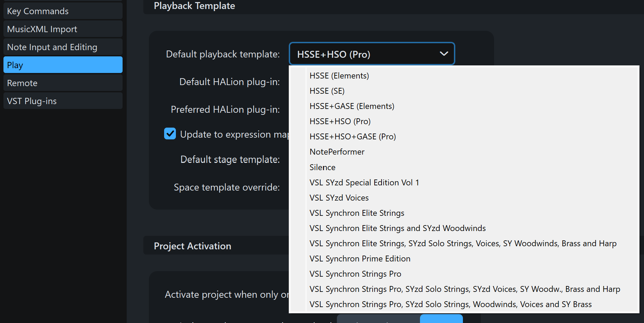Click the Default playback template label
The width and height of the screenshot is (644, 323).
coord(223,54)
